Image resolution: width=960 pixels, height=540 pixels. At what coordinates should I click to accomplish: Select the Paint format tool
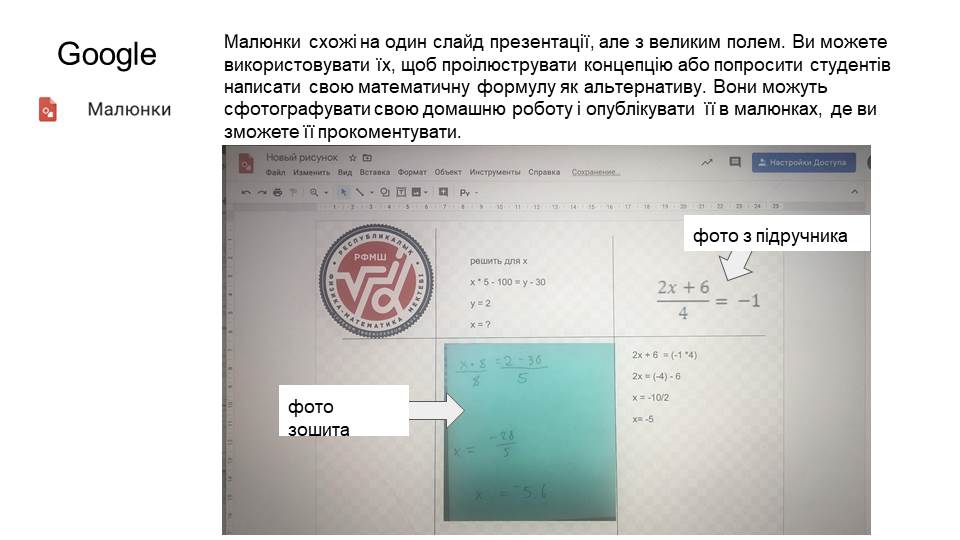(x=293, y=192)
